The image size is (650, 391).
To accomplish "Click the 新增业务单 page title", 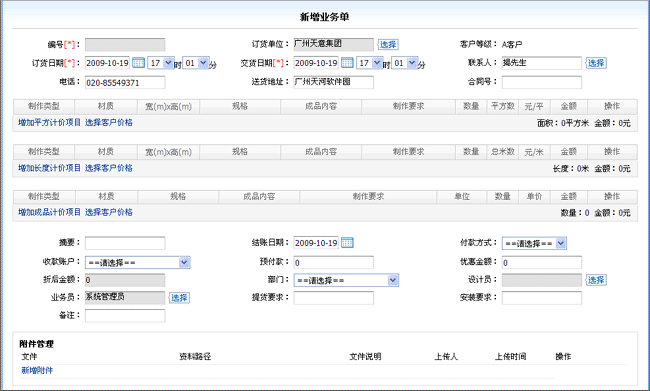I will click(325, 17).
